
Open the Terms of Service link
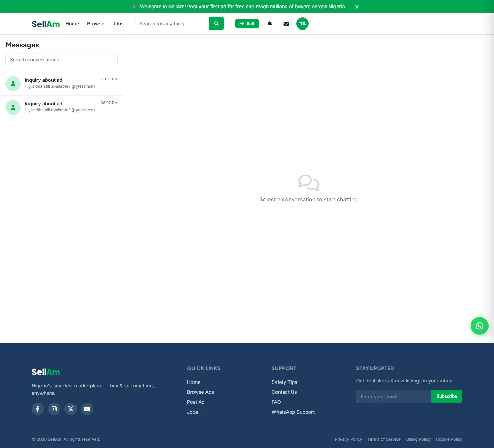click(x=384, y=439)
